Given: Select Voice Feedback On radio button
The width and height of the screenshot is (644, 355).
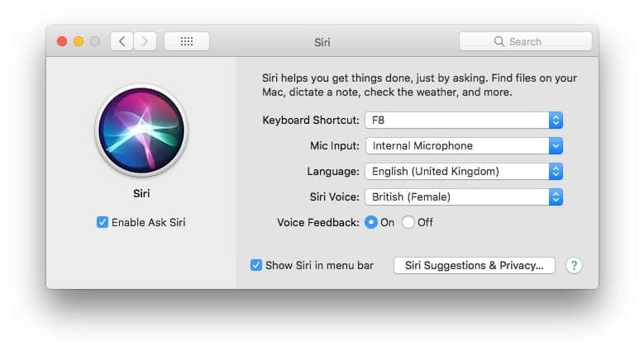Looking at the screenshot, I should click(371, 222).
